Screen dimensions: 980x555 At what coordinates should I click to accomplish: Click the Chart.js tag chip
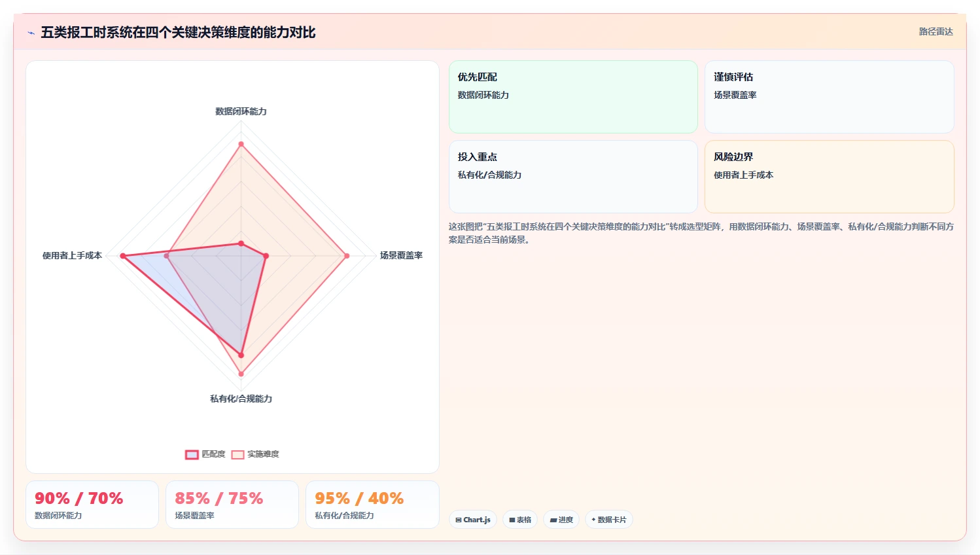[473, 520]
